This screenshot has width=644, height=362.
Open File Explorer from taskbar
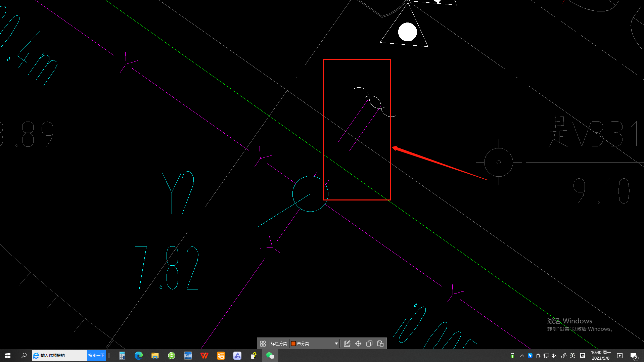point(155,355)
